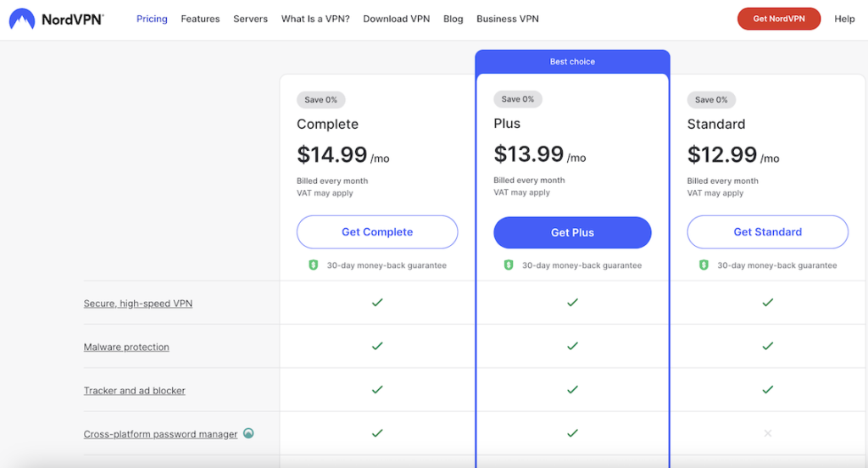Click Plus checkmark for Malware protection
This screenshot has width=868, height=468.
[x=572, y=346]
